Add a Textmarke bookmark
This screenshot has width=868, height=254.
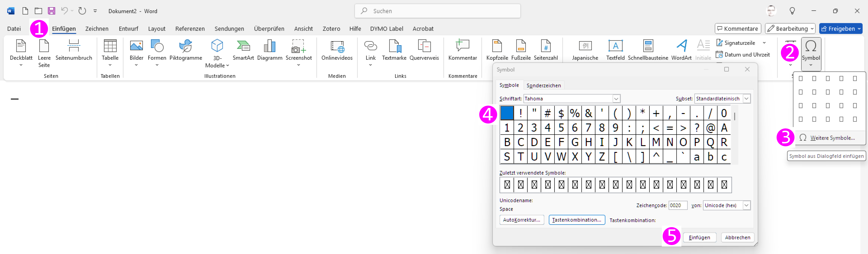(394, 50)
